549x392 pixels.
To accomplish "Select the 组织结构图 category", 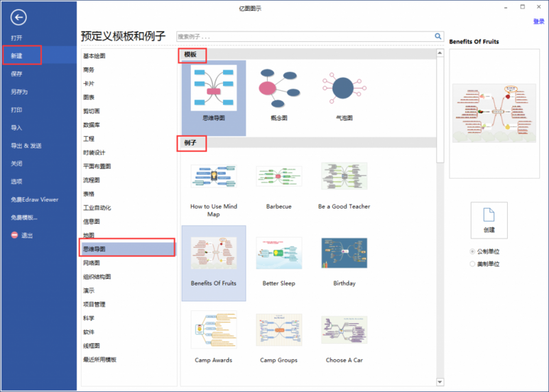I will [97, 277].
